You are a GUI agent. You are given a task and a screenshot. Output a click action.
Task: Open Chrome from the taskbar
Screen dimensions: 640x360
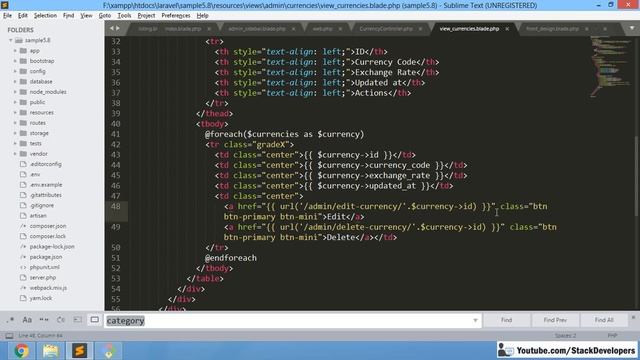point(21,351)
